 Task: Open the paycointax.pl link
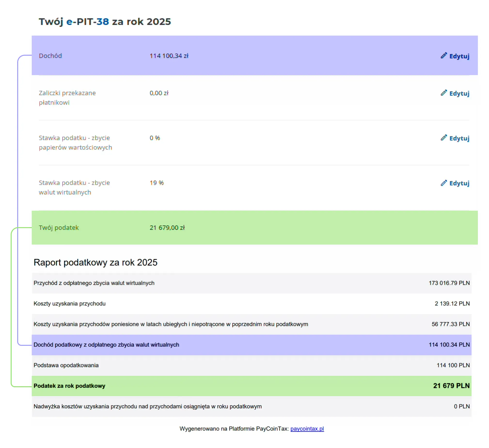click(307, 429)
